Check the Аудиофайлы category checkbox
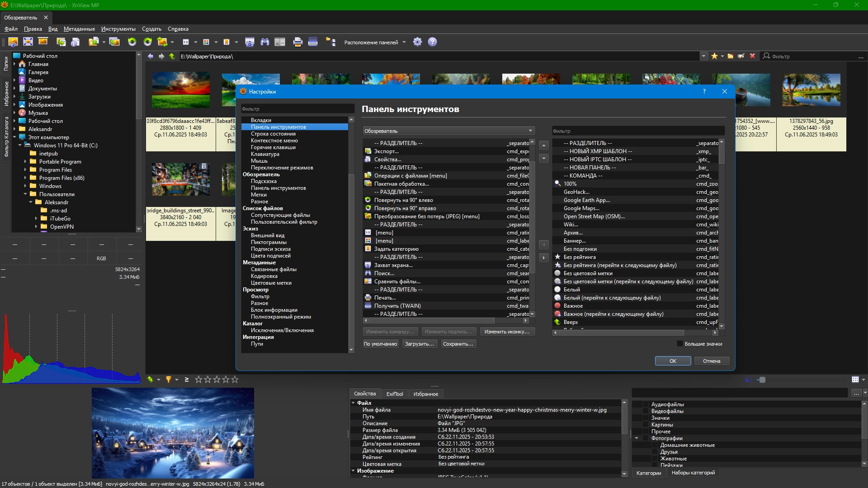 [645, 404]
